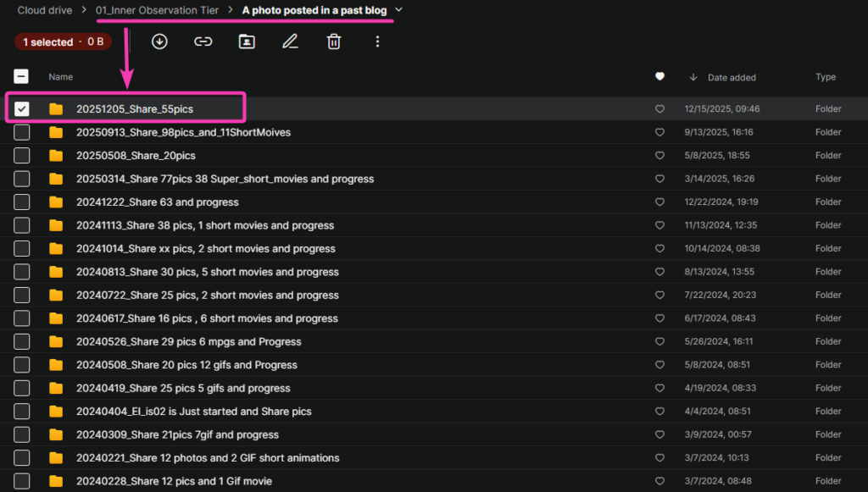Favorite the 20250508_Share_20pics folder heart
868x492 pixels.
click(x=659, y=156)
